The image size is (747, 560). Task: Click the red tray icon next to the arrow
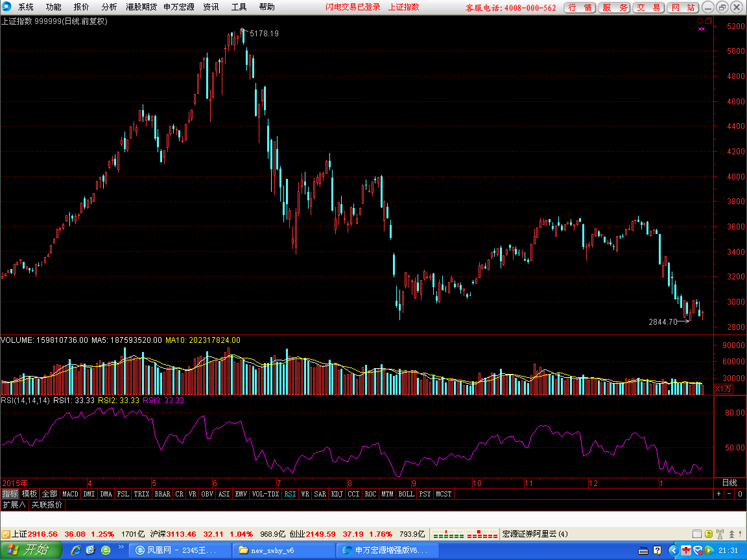(685, 550)
